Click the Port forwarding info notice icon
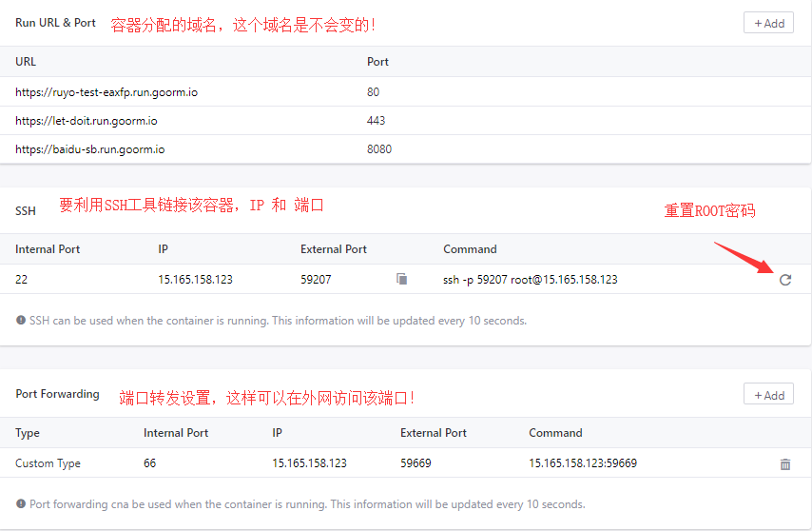 click(x=21, y=503)
